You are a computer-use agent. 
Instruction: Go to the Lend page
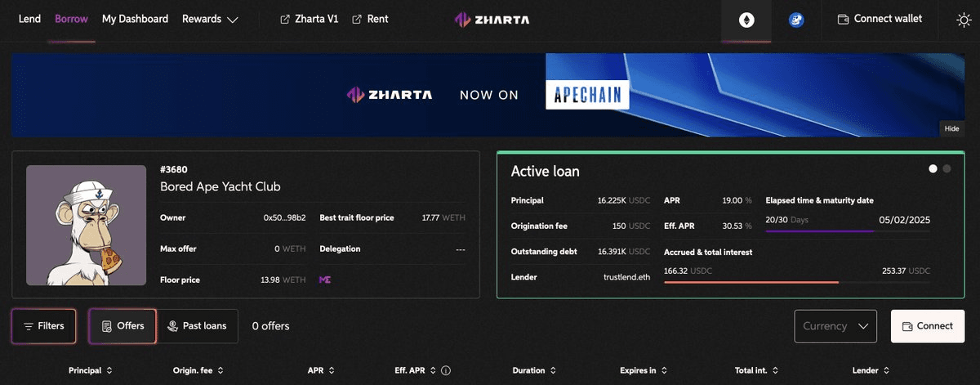click(29, 19)
